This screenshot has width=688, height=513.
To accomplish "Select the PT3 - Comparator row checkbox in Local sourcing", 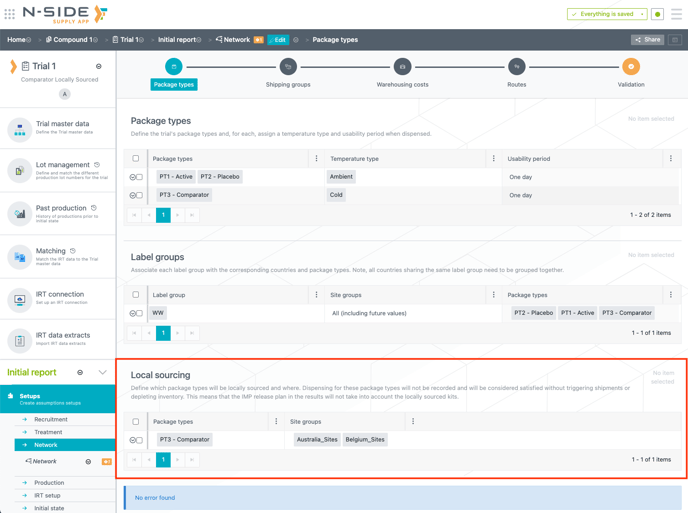I will [139, 440].
